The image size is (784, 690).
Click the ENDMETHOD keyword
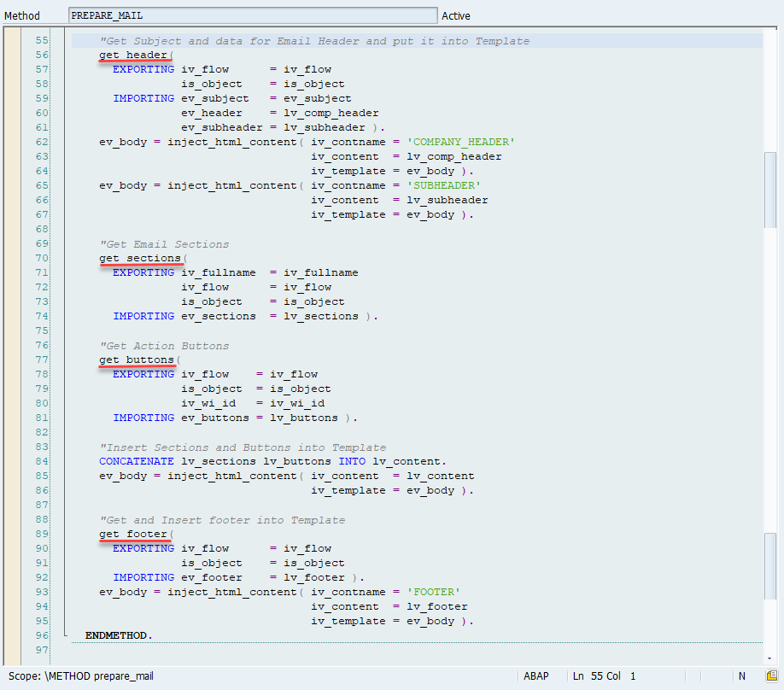[116, 635]
